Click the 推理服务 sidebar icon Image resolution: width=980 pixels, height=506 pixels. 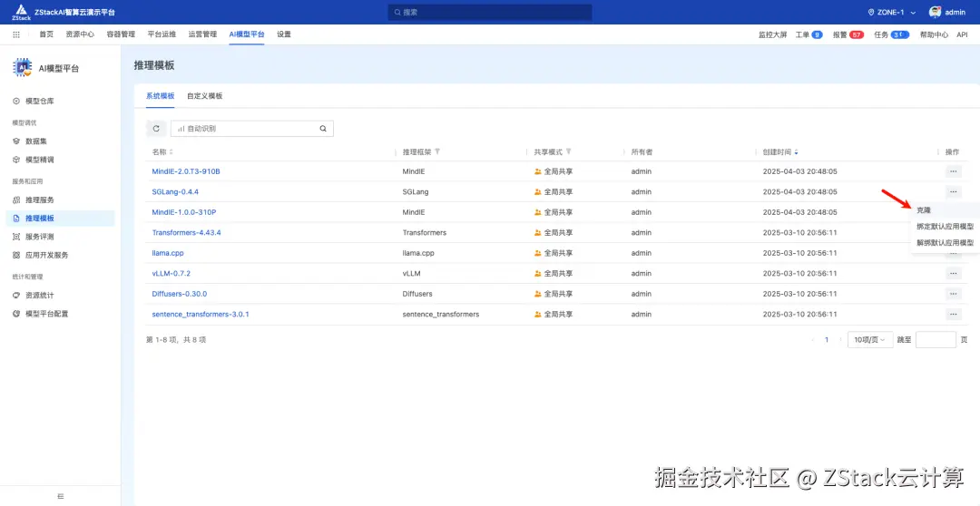click(x=16, y=199)
